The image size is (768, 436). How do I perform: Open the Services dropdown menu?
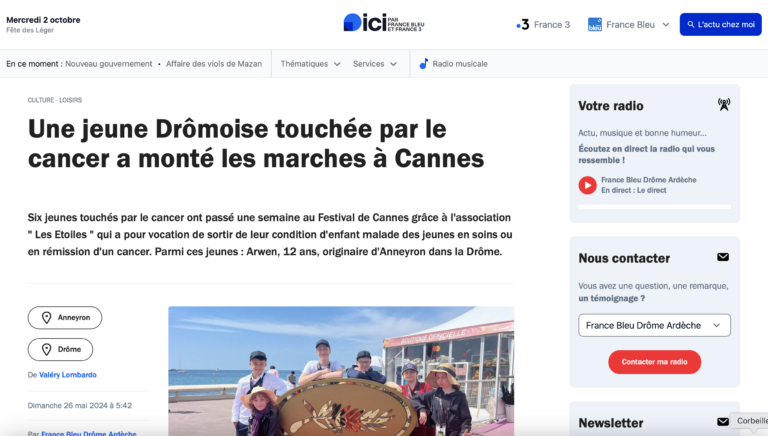tap(375, 64)
